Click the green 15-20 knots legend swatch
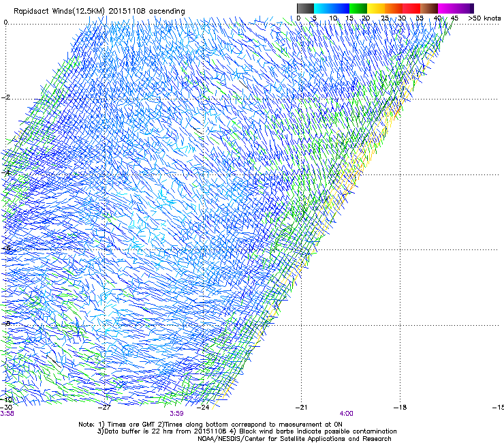The height and width of the screenshot is (443, 504). coord(358,8)
